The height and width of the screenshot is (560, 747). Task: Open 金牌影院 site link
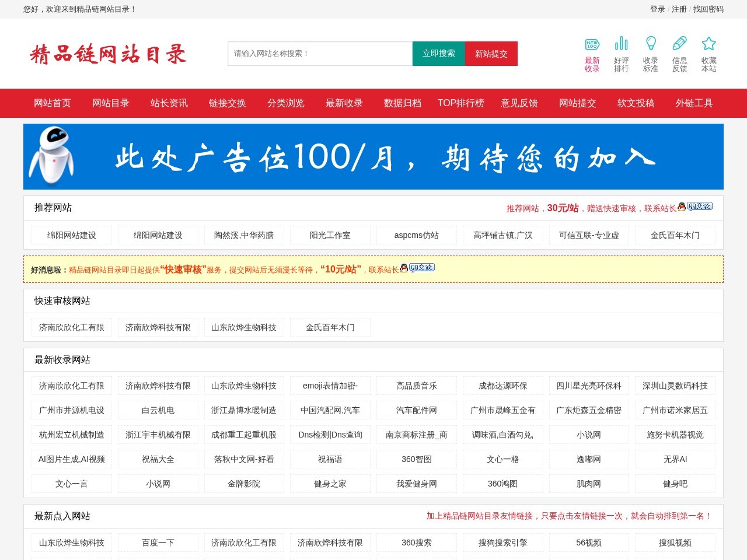click(x=244, y=484)
